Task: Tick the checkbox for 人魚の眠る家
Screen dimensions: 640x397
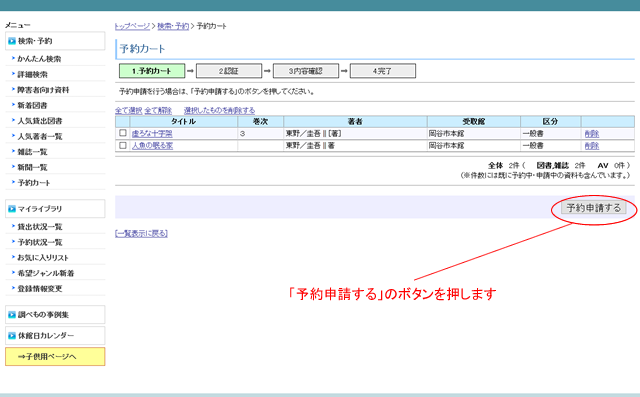Action: (x=123, y=145)
